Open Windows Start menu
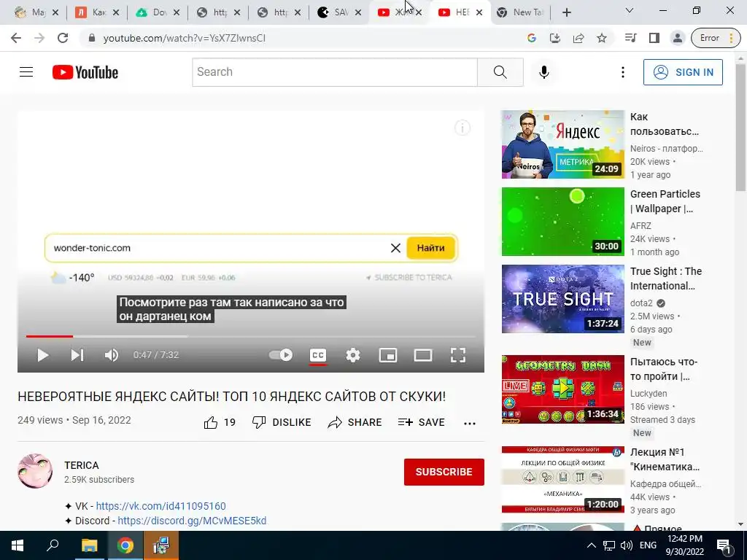Viewport: 747px width, 560px height. click(x=18, y=545)
